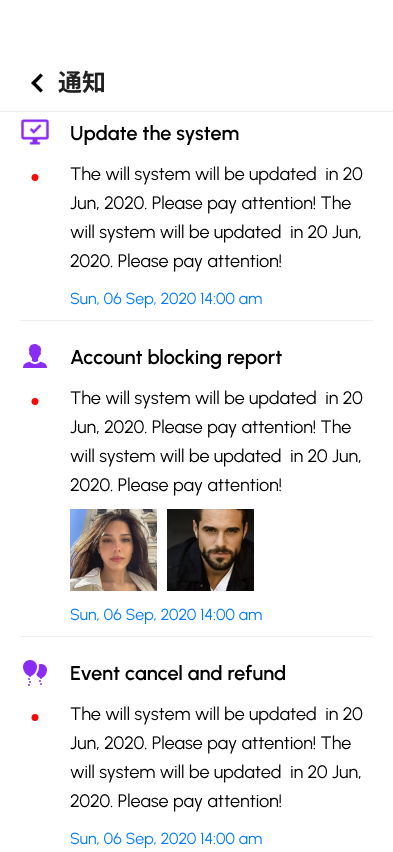Go back using the left chevron arrow

coord(37,83)
